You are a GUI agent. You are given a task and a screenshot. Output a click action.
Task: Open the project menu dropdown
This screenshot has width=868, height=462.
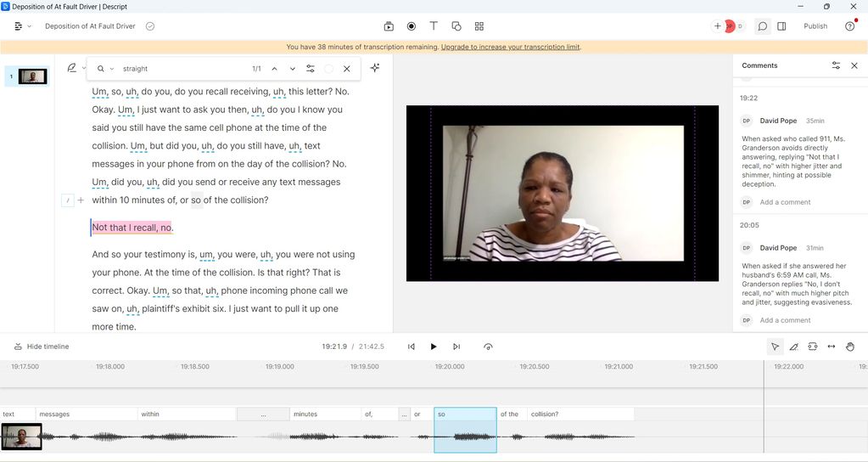click(22, 26)
